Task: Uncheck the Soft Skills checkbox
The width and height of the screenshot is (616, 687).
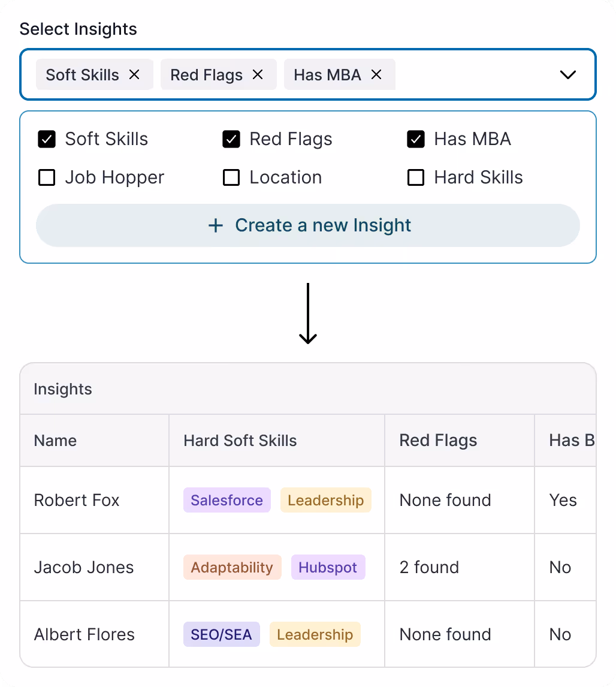Action: [x=47, y=139]
